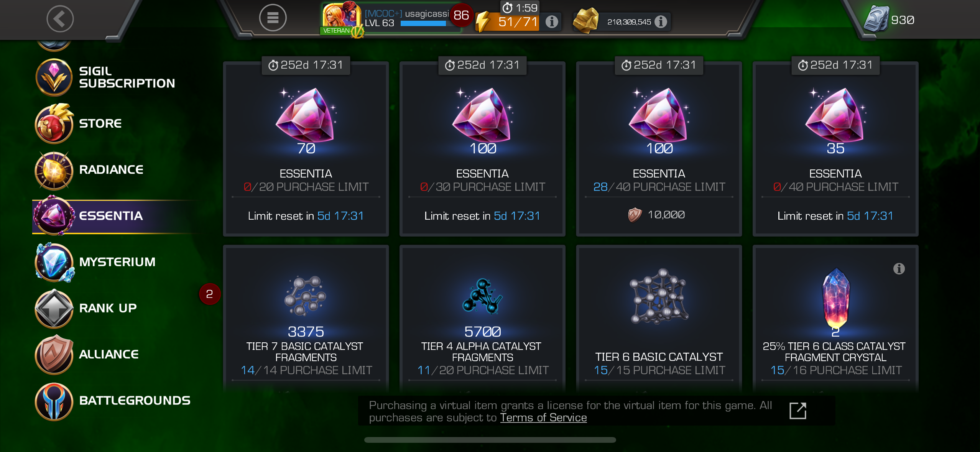980x452 pixels.
Task: Open the Terms of Service link
Action: [x=543, y=417]
